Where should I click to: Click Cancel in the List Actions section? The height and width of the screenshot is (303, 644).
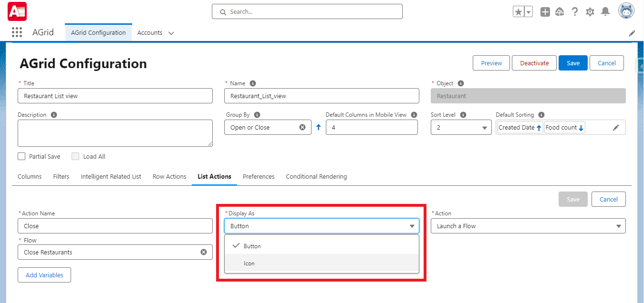point(609,199)
